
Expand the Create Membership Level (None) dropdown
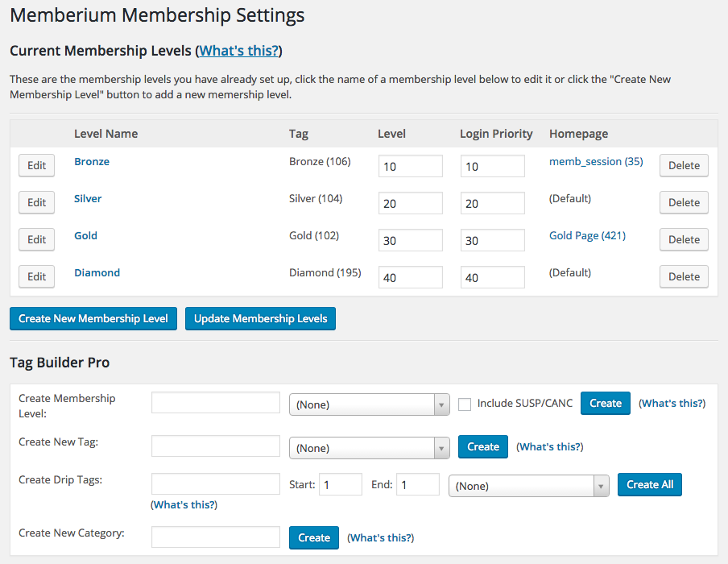[x=369, y=404]
